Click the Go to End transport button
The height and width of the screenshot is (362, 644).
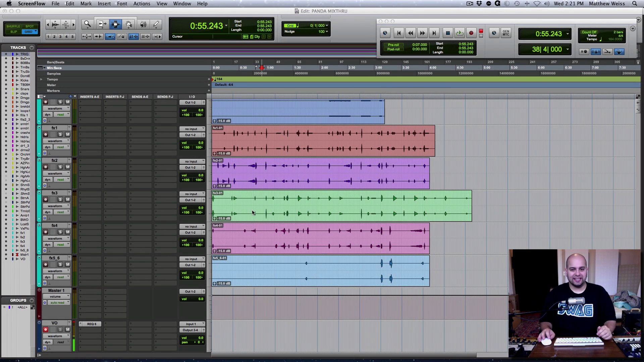[434, 33]
